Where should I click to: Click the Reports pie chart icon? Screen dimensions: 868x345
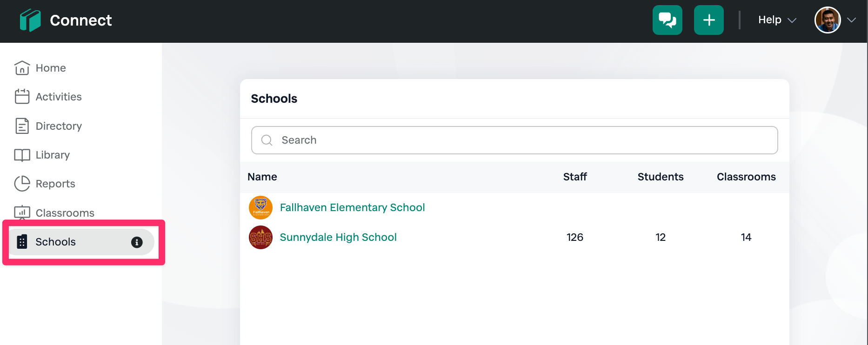click(22, 184)
